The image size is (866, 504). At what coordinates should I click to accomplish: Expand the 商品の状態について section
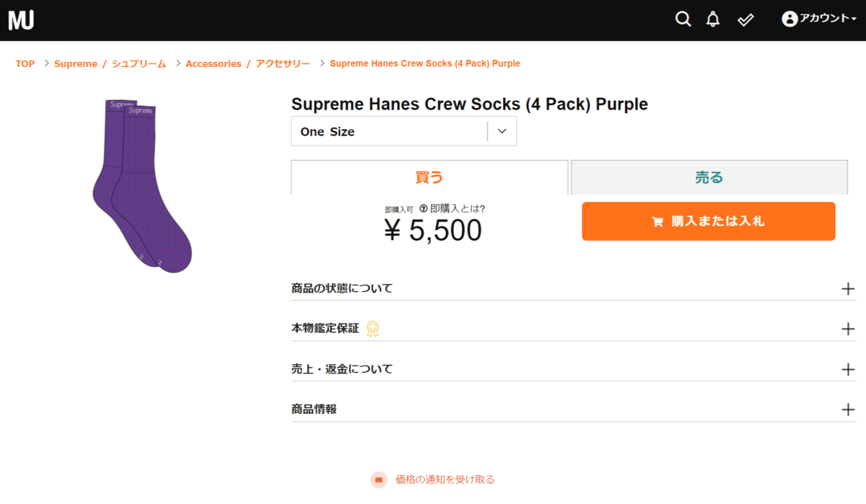click(x=848, y=289)
